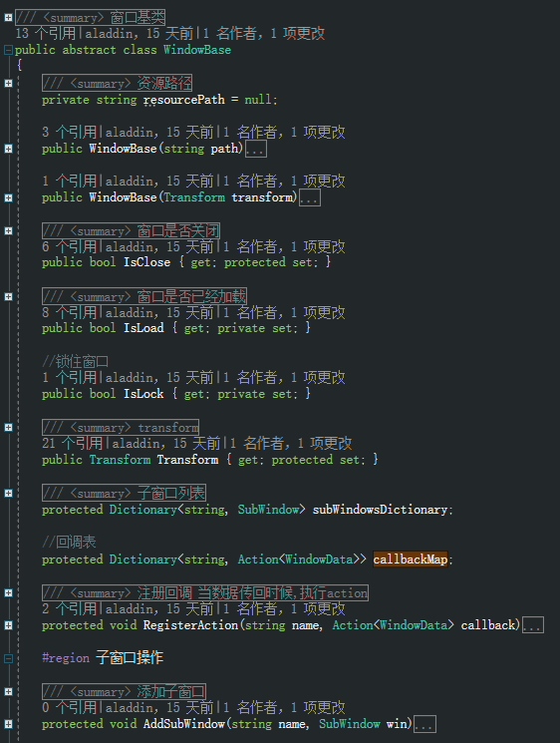Show the 2 个引用 references for RegisterAction
The width and height of the screenshot is (560, 743).
tap(69, 609)
